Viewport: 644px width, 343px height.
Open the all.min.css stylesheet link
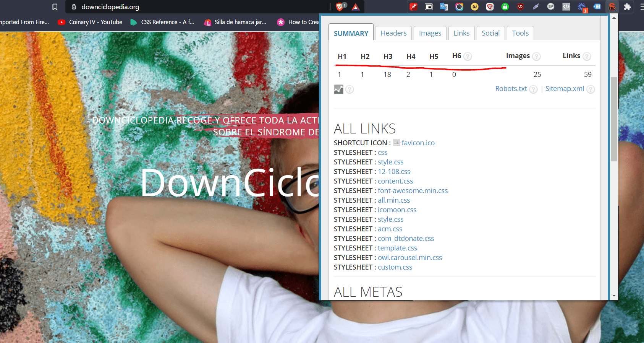[394, 200]
